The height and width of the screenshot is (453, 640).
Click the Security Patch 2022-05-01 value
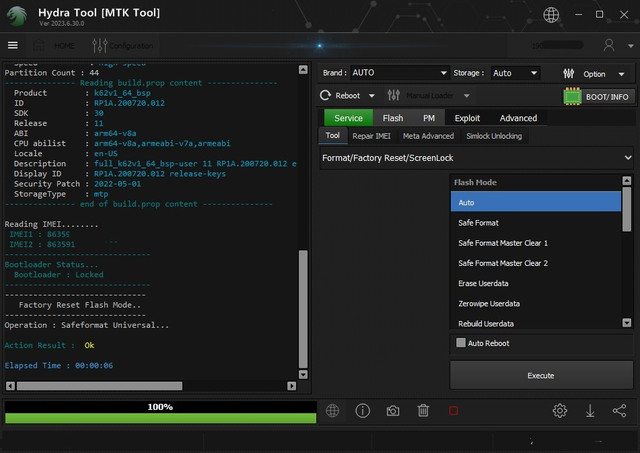[x=118, y=184]
